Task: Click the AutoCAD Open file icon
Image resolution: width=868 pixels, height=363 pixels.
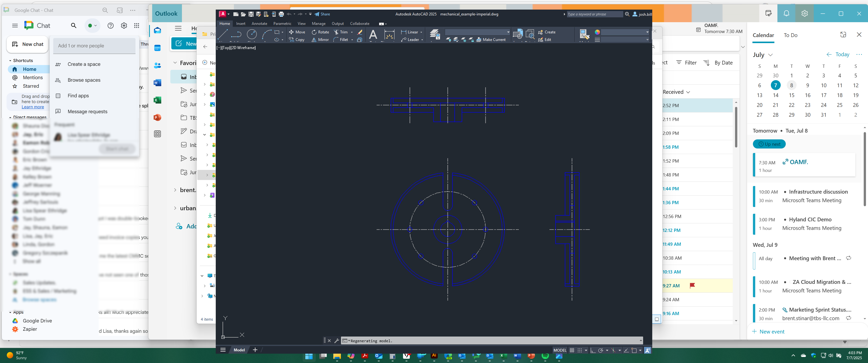Action: click(x=243, y=14)
